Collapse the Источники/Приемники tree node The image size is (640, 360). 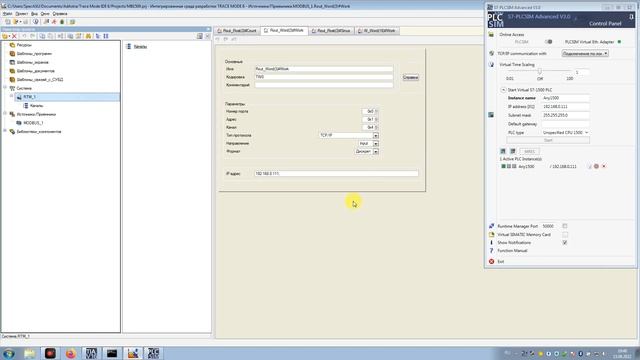(5, 114)
